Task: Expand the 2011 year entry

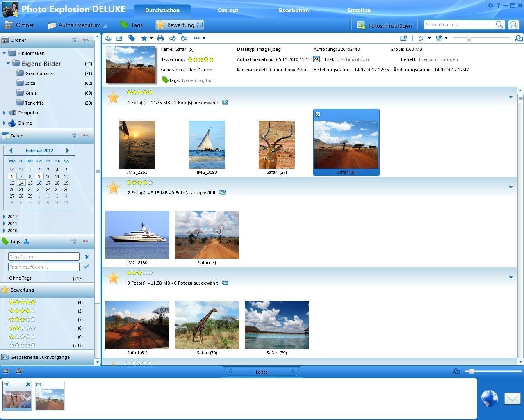Action: 5,224
